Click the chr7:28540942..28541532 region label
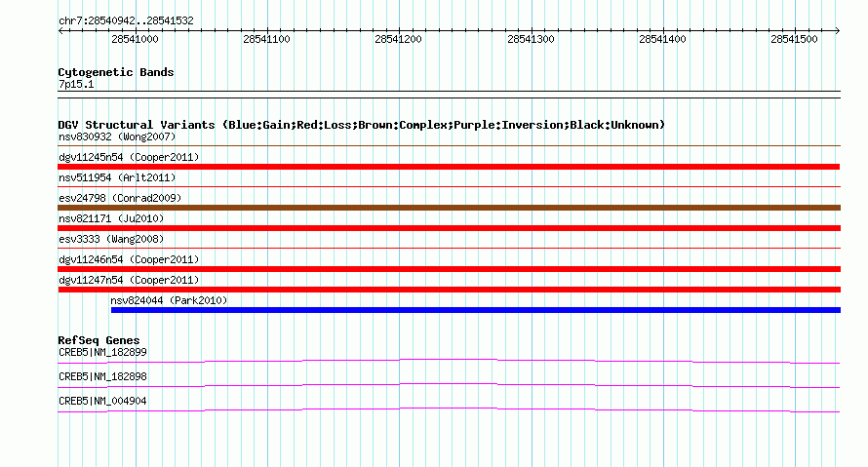The image size is (868, 467). click(126, 21)
